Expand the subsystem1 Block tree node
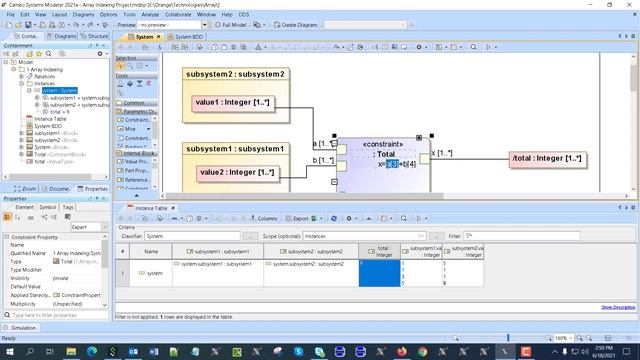This screenshot has height=360, width=640. 21,133
